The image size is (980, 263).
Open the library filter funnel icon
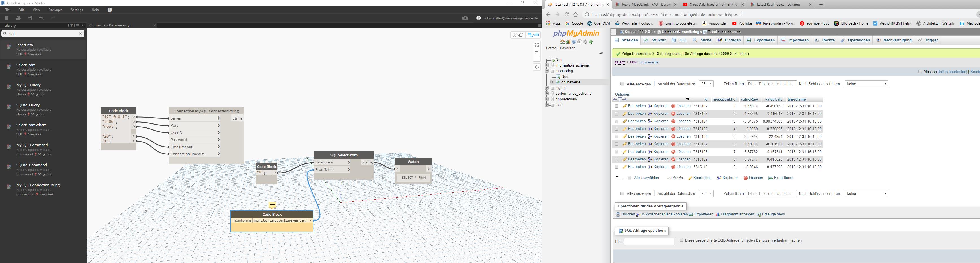pos(71,25)
